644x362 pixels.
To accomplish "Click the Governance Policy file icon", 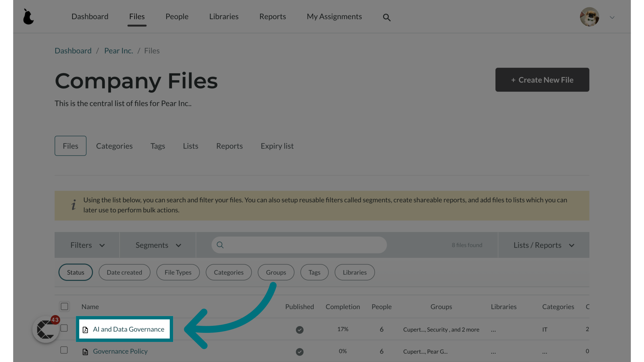I will (85, 351).
